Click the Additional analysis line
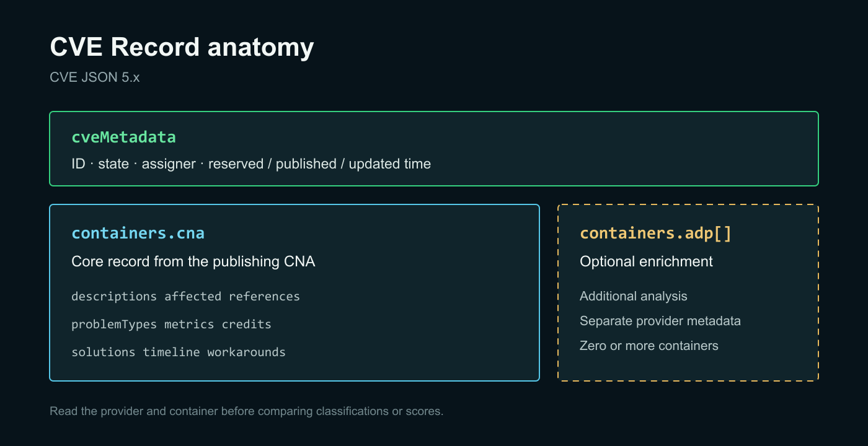The image size is (868, 446). point(634,297)
